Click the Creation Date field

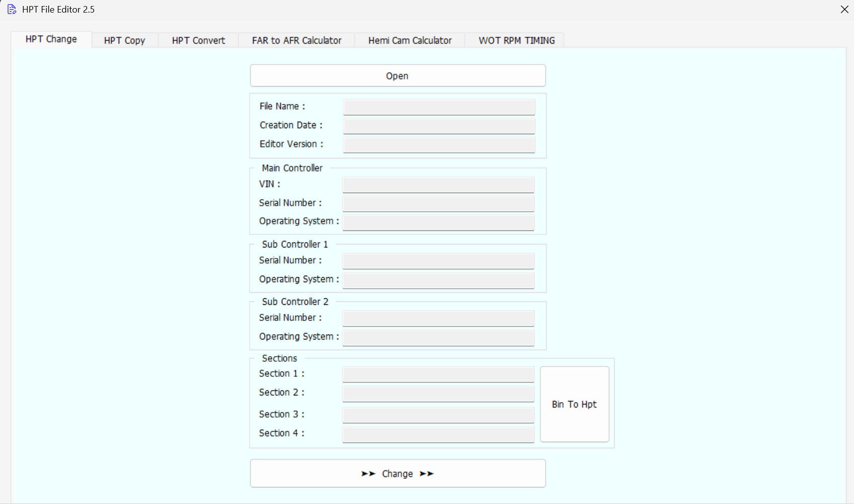438,125
